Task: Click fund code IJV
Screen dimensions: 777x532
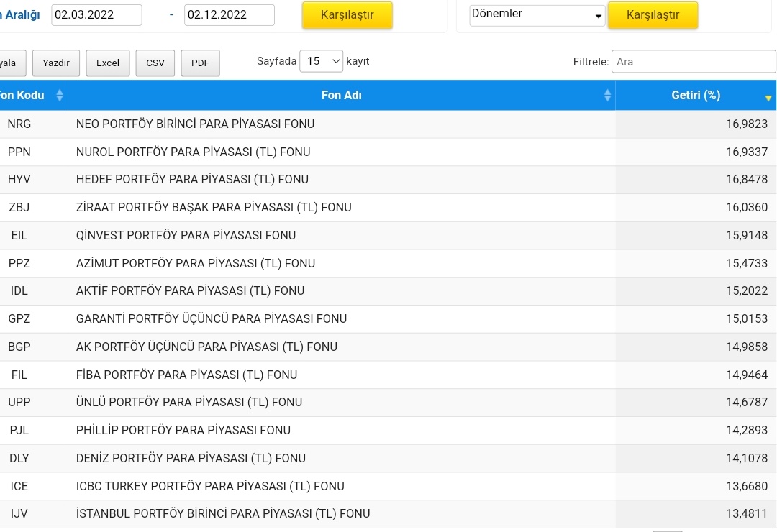Action: click(x=19, y=514)
